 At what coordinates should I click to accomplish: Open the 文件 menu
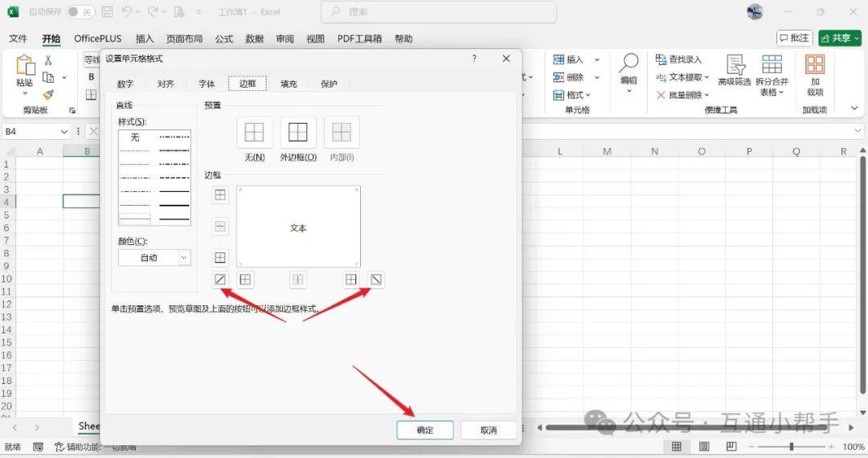[18, 39]
